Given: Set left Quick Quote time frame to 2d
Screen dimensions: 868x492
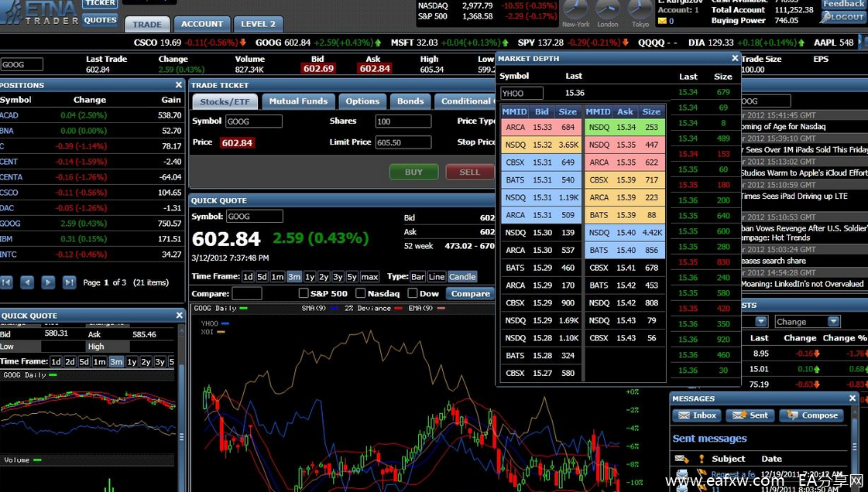Looking at the screenshot, I should (70, 361).
